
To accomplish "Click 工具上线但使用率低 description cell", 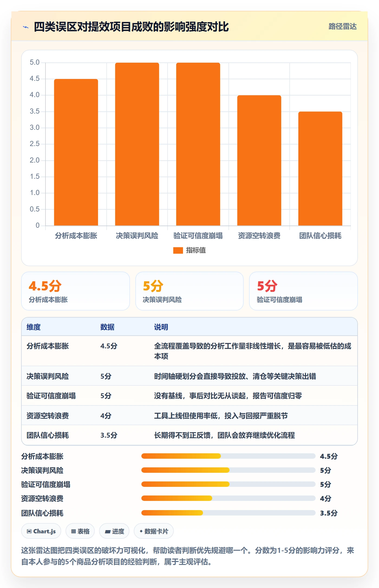I will coord(221,416).
